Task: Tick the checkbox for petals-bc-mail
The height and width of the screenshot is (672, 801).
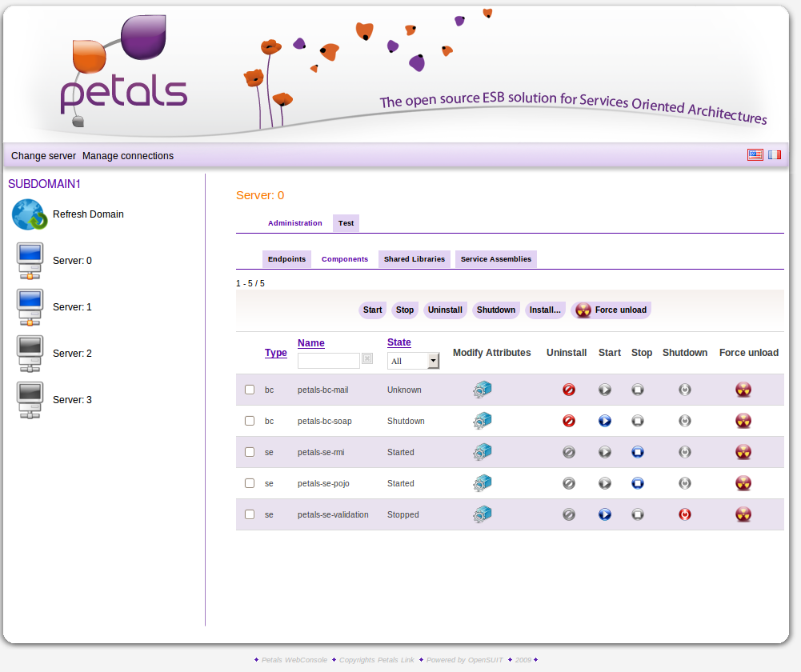Action: (250, 390)
